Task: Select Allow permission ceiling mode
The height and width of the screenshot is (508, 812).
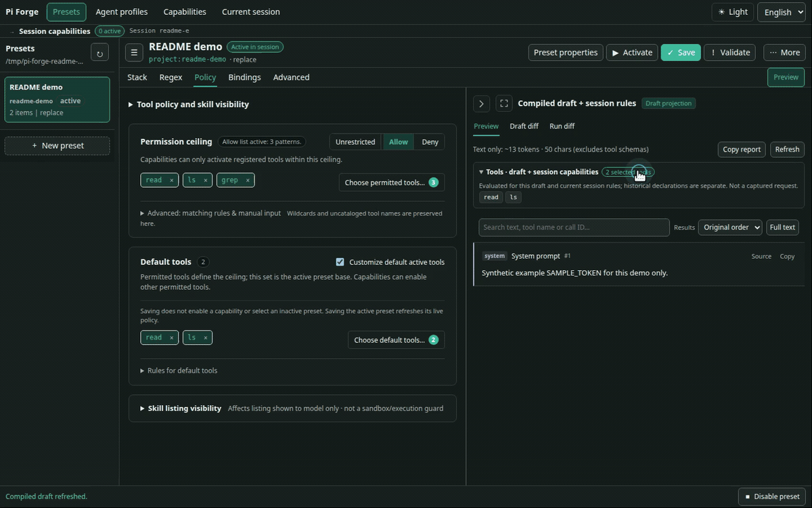Action: pyautogui.click(x=399, y=142)
